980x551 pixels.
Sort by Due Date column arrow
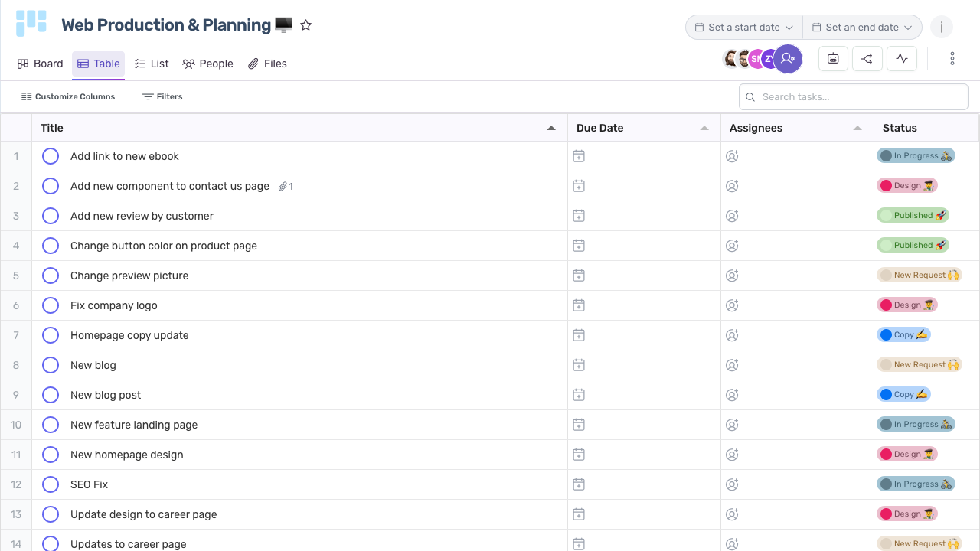[704, 128]
